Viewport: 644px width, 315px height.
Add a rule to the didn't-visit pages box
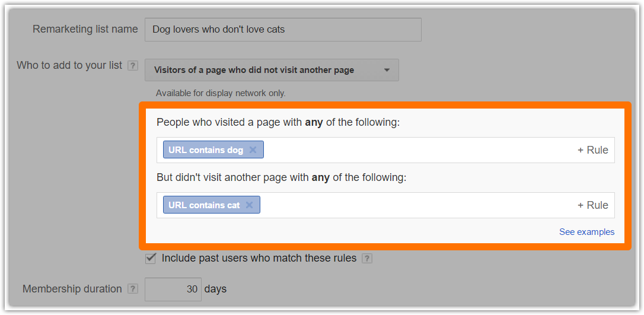pyautogui.click(x=592, y=205)
